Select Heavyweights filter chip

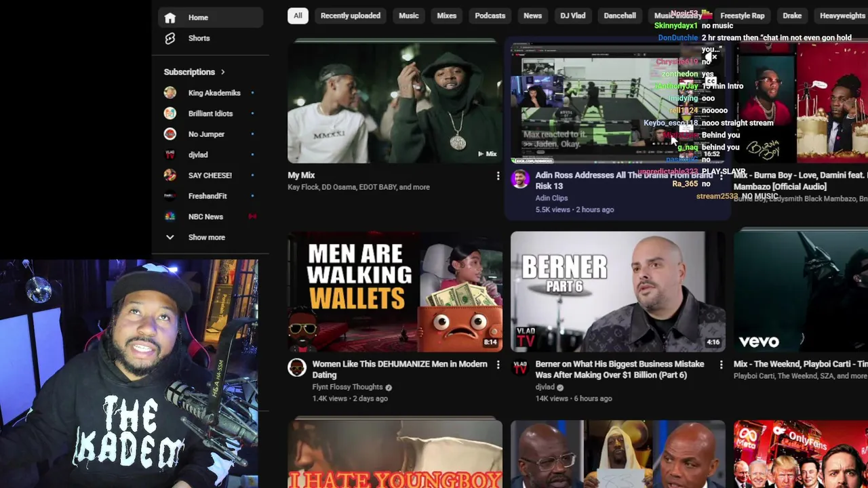[842, 16]
